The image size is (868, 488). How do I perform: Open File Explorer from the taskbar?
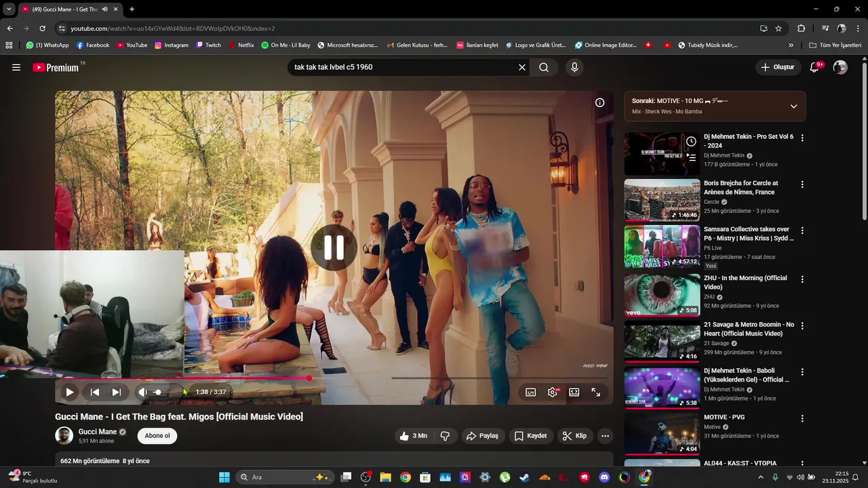tap(385, 477)
